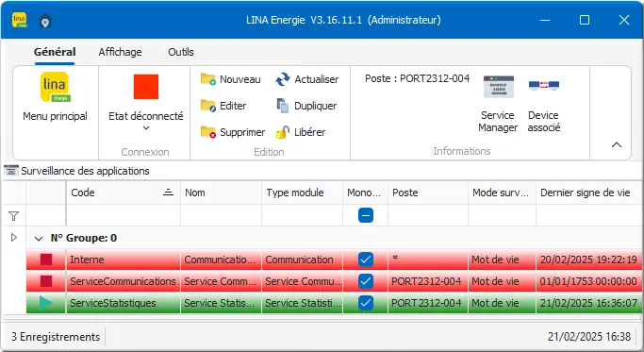The height and width of the screenshot is (352, 644).
Task: Refresh the list with Actualiser
Action: 306,79
